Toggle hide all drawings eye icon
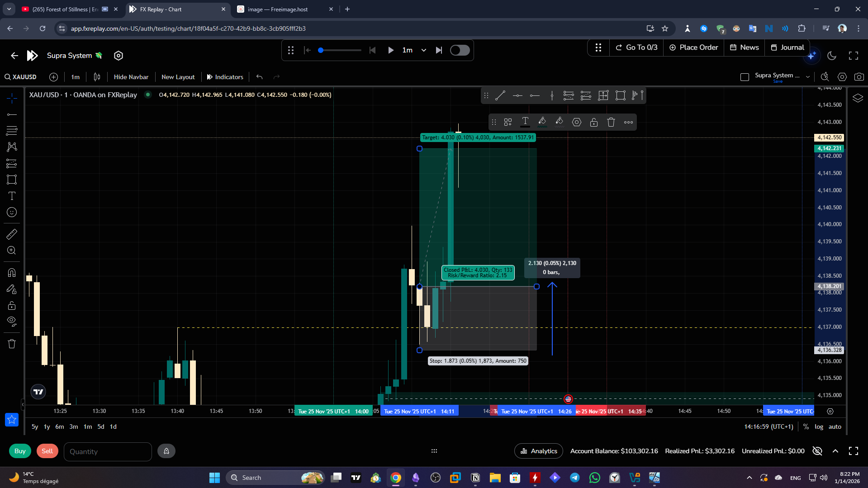This screenshot has width=868, height=488. [x=12, y=322]
